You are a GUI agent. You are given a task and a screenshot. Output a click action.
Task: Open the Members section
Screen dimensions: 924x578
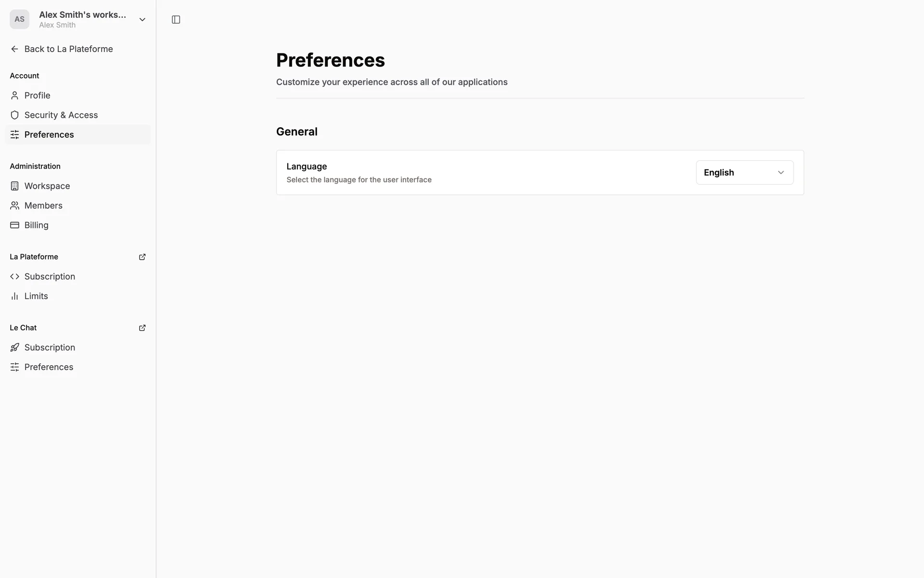pos(43,206)
